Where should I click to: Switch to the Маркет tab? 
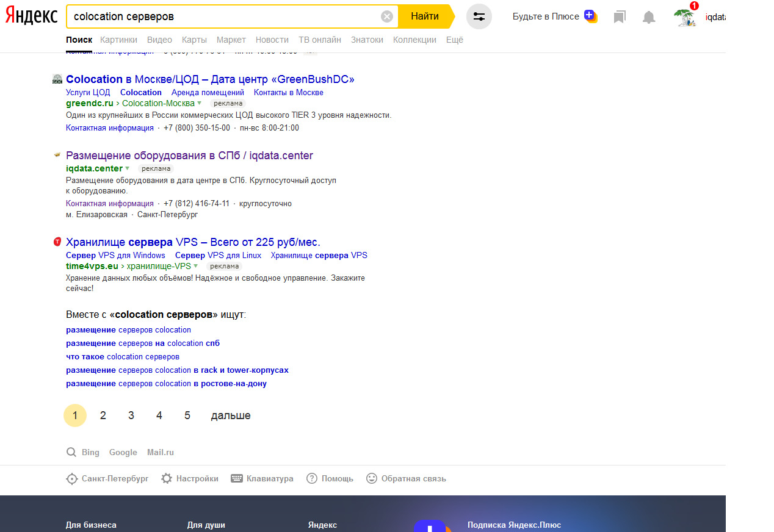[x=231, y=40]
